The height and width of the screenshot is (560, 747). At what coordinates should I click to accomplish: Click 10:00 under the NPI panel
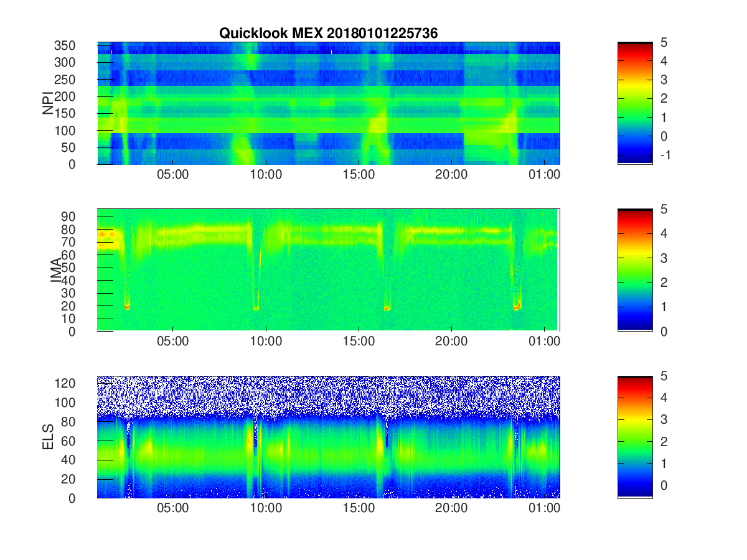point(266,175)
